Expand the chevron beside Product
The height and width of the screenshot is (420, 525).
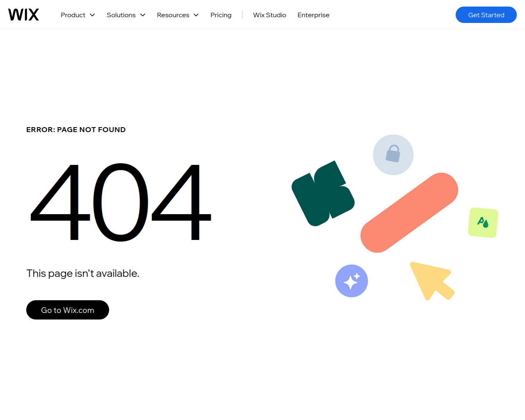[x=92, y=15]
